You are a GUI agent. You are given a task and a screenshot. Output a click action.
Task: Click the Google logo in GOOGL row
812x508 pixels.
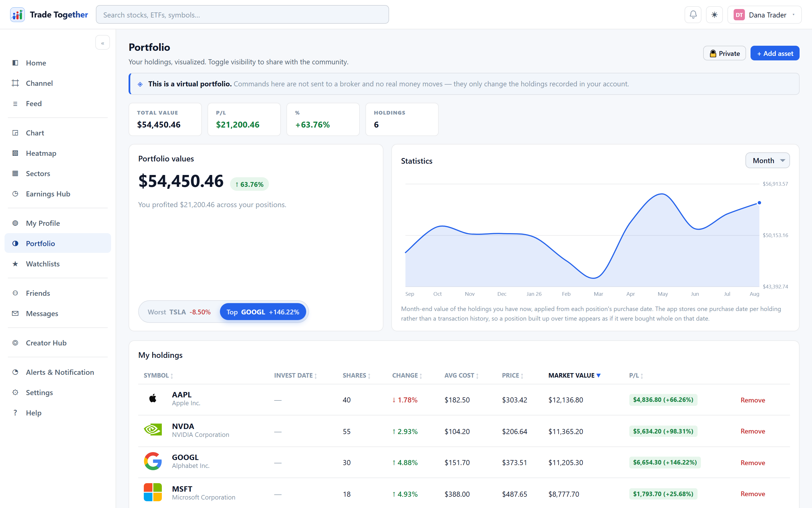coord(153,461)
